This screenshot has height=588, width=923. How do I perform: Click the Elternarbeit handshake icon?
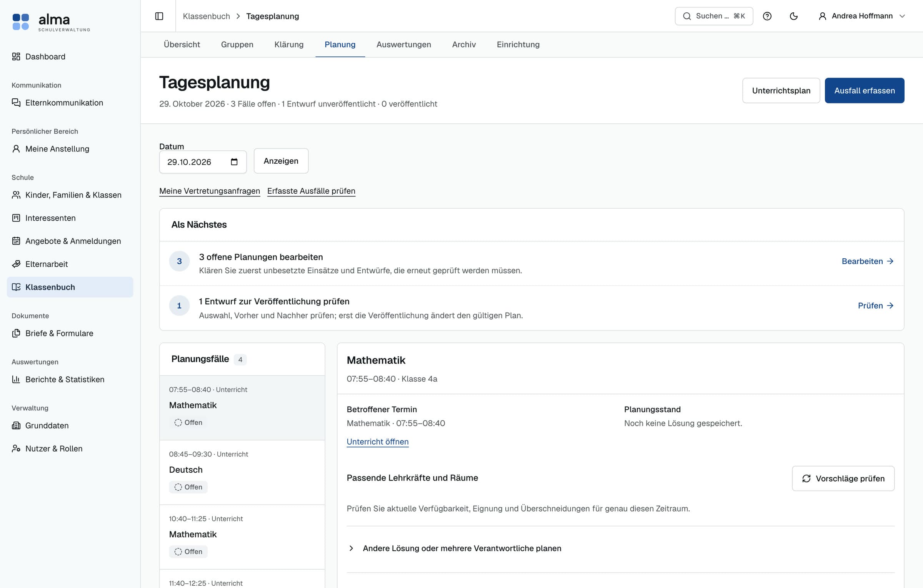tap(16, 264)
